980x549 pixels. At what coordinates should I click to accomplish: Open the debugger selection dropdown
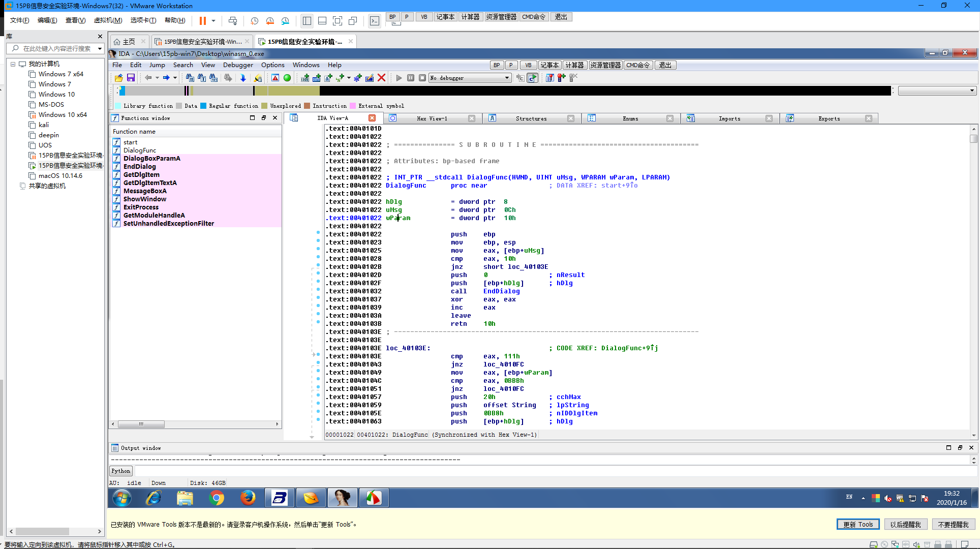point(507,78)
